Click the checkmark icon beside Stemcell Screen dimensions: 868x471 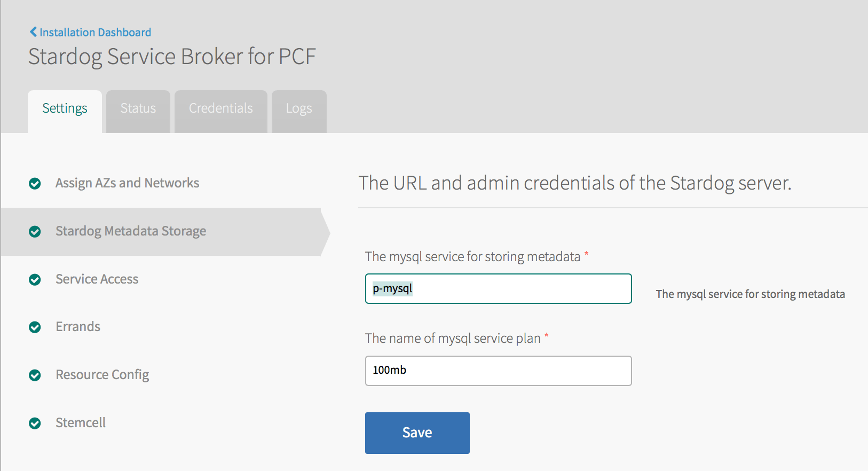[35, 423]
